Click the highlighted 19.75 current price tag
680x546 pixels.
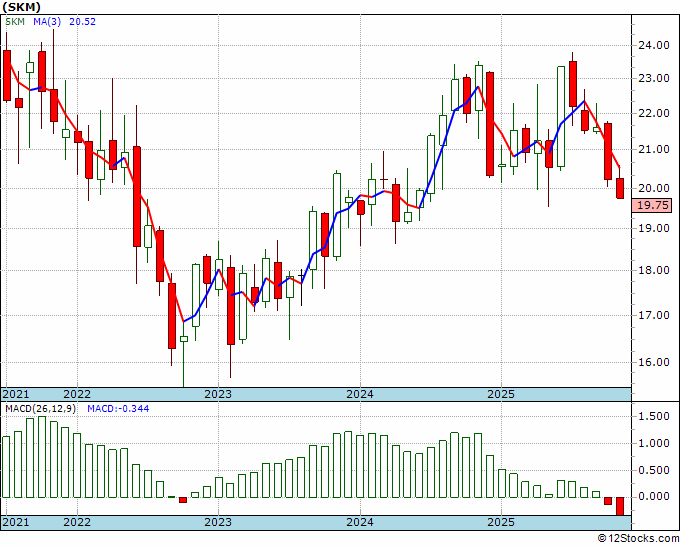coord(652,205)
